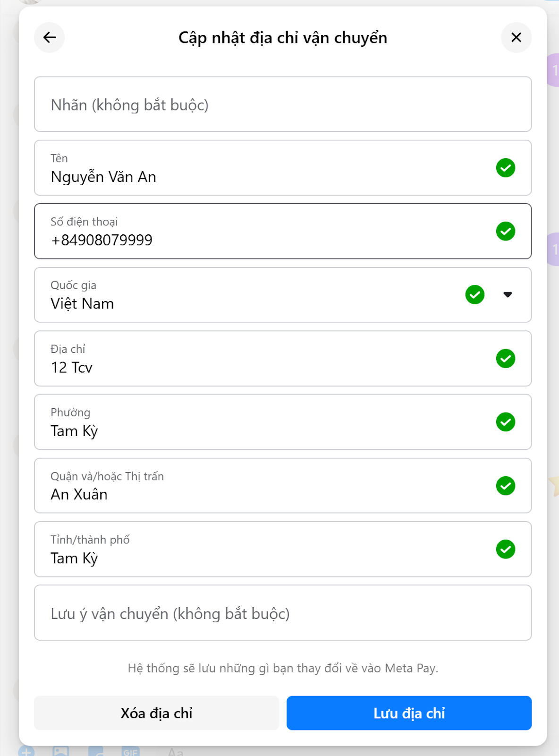Click green checkmark in Phường field

(x=505, y=422)
